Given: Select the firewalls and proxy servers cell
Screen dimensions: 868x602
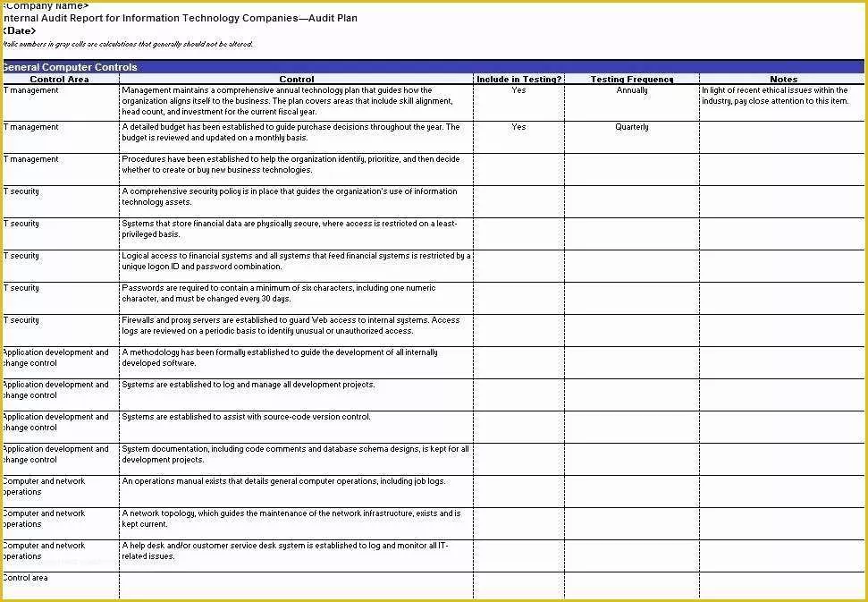Looking at the screenshot, I should 297,330.
